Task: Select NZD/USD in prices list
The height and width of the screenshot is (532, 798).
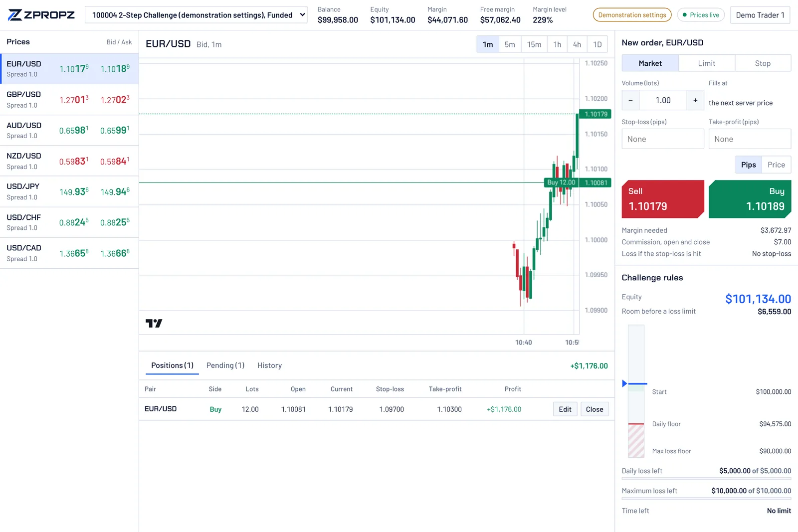Action: (x=69, y=161)
